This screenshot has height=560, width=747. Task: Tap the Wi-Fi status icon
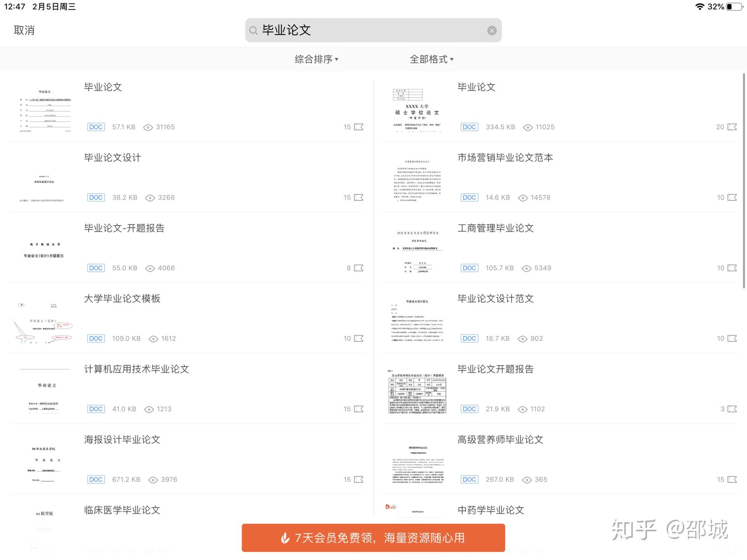pos(699,7)
